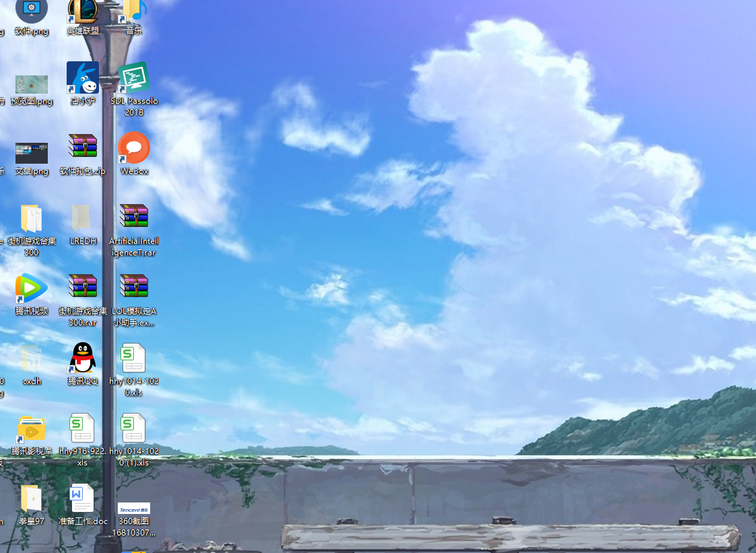Open the WeBox desktop shortcut
The height and width of the screenshot is (553, 756).
tap(134, 148)
